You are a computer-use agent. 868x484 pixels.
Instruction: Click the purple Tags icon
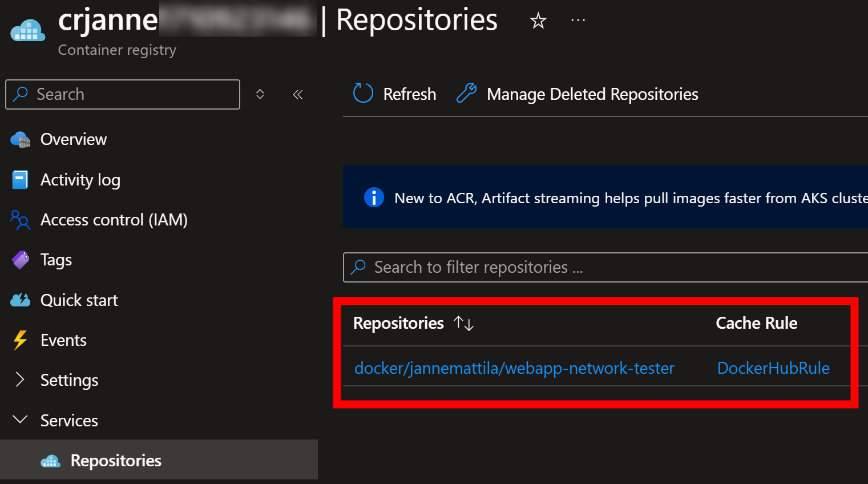pos(21,260)
